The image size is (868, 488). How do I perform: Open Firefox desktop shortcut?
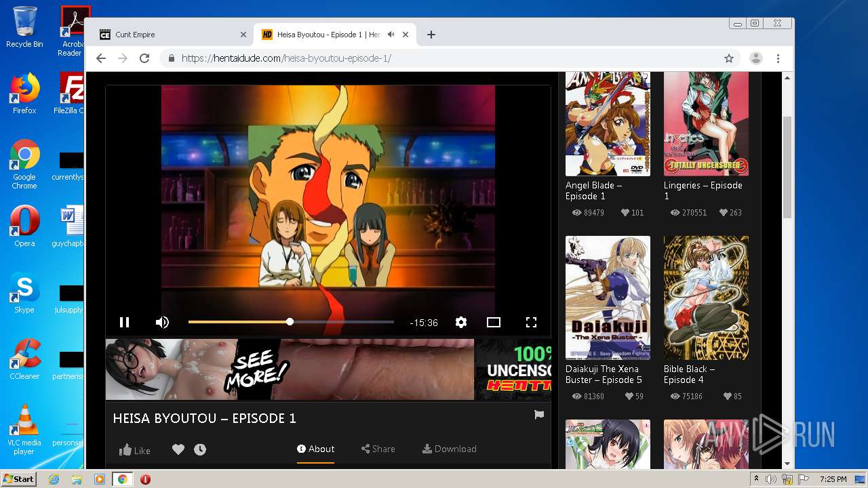24,94
